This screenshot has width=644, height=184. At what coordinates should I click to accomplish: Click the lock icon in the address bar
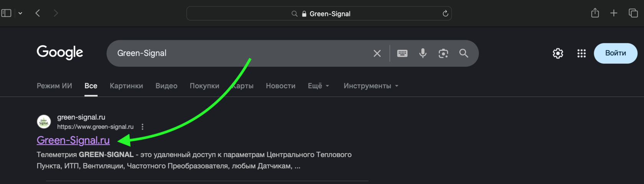(304, 14)
